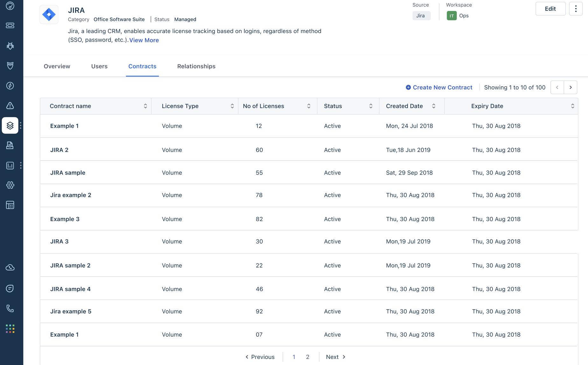Open the alert triangle icon in sidebar
This screenshot has height=365, width=588.
coord(10,105)
